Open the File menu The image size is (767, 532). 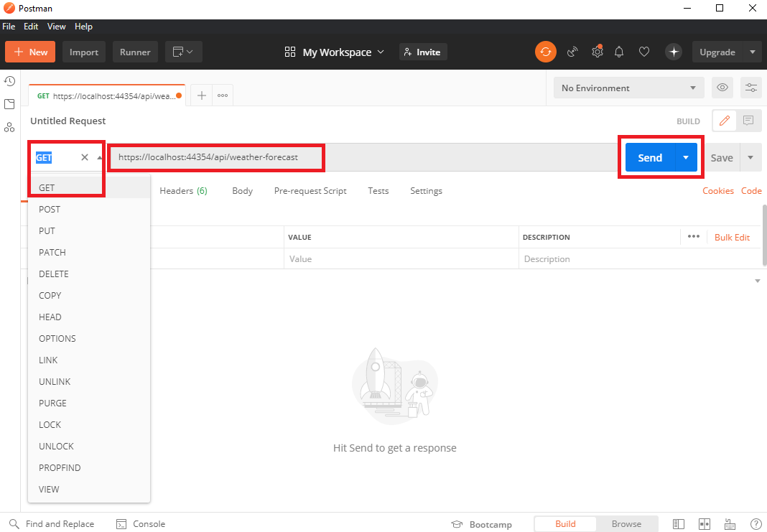9,27
